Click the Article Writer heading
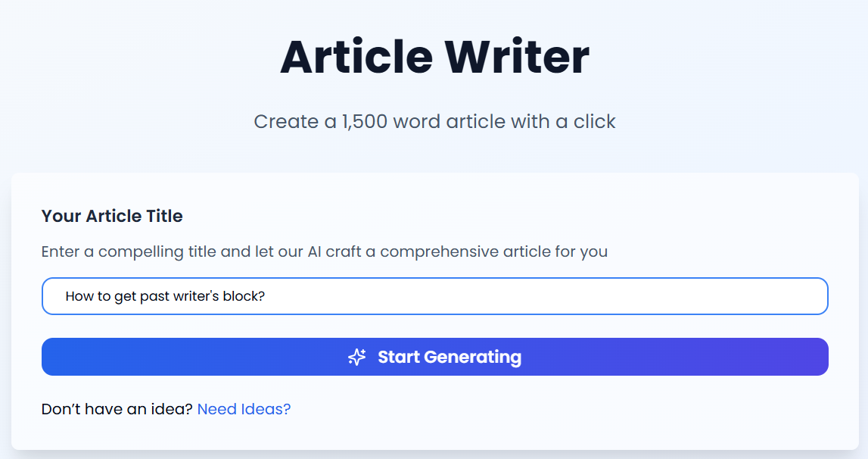868x459 pixels. click(434, 55)
